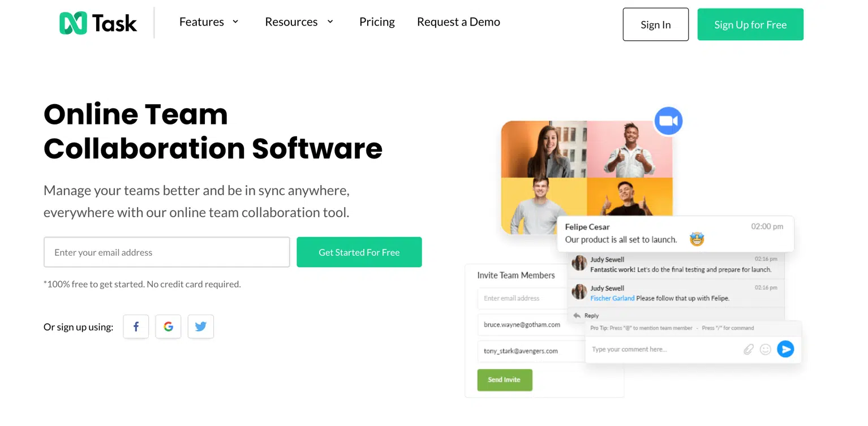Send comment with blue arrow icon
This screenshot has height=426, width=868.
[x=785, y=349]
